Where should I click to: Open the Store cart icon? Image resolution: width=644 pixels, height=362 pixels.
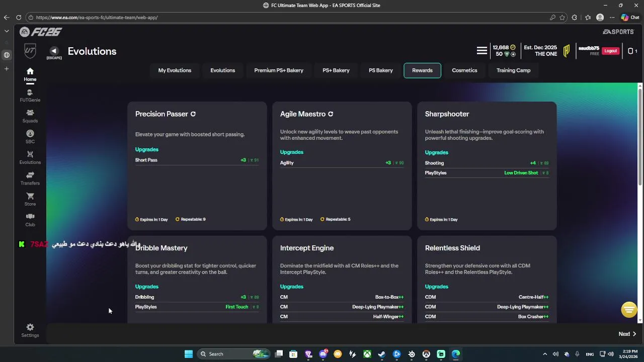point(30,199)
